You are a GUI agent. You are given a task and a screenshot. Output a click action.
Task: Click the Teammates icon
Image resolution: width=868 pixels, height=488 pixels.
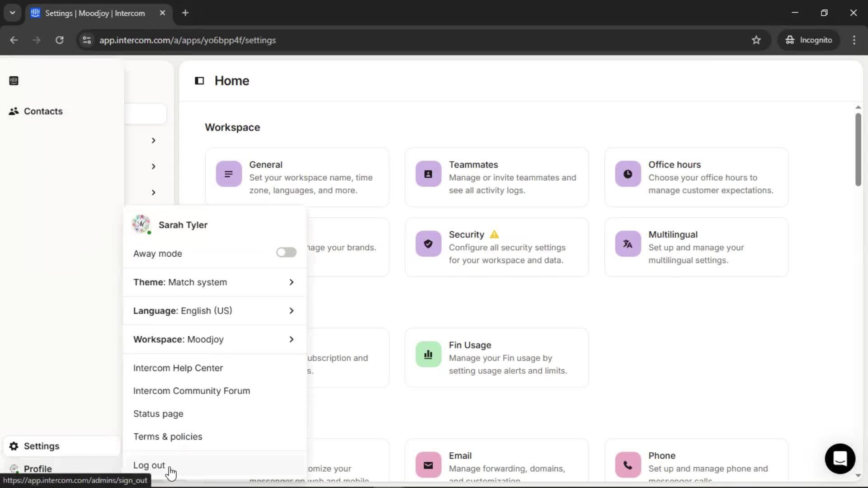coord(428,174)
